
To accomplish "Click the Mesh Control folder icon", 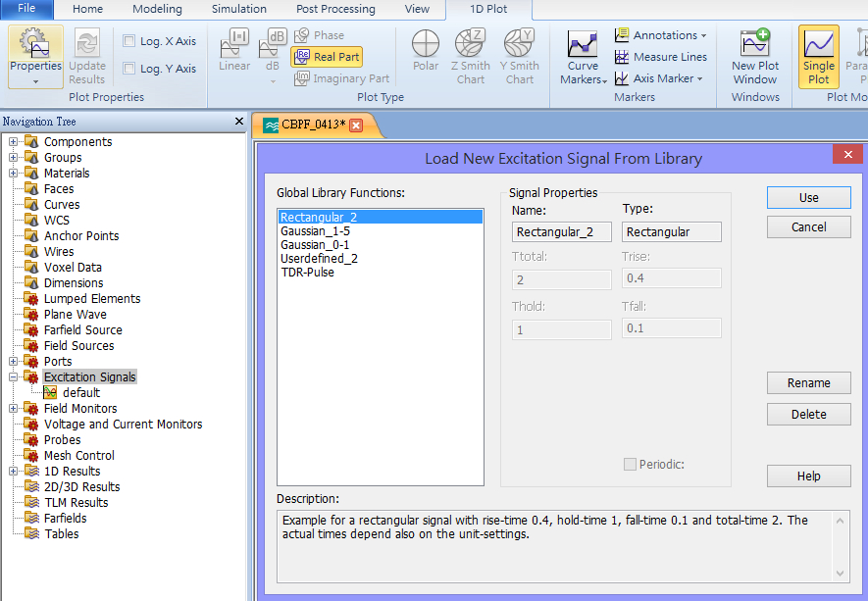I will click(31, 456).
